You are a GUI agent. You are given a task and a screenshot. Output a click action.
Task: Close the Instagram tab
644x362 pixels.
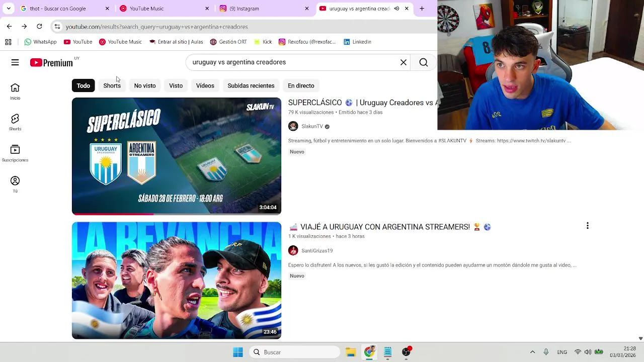pos(307,9)
